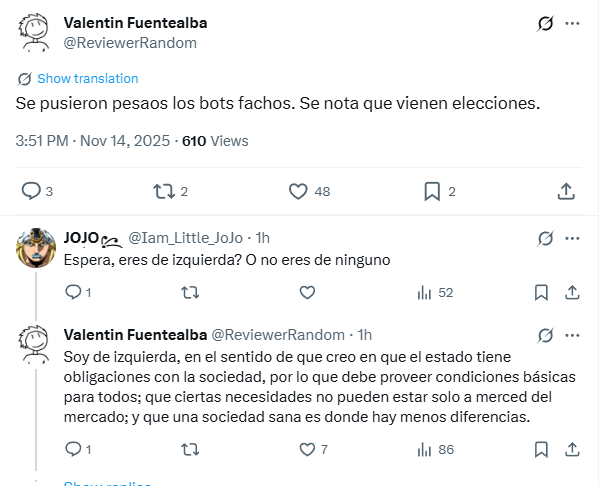The image size is (600, 486).
Task: Show translation of the main post
Action: (88, 78)
